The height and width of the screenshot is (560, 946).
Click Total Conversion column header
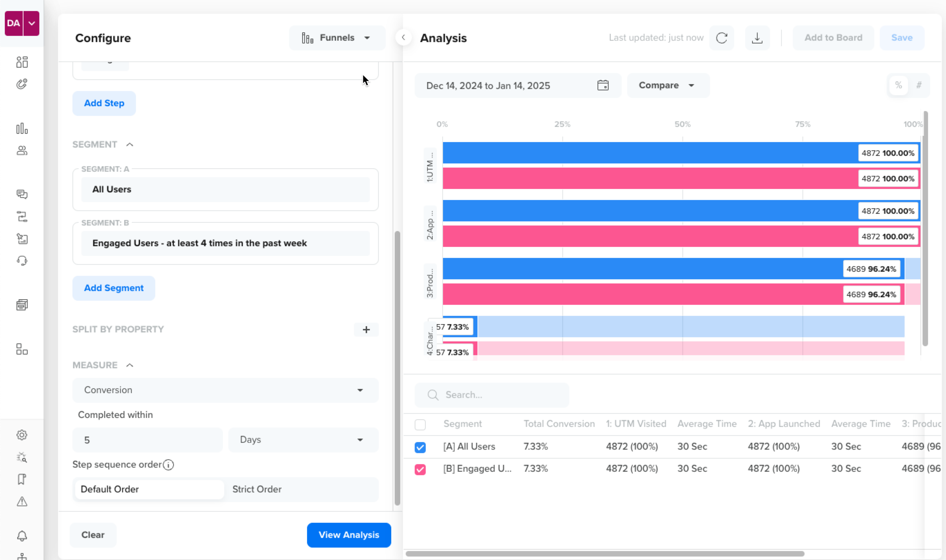click(559, 424)
